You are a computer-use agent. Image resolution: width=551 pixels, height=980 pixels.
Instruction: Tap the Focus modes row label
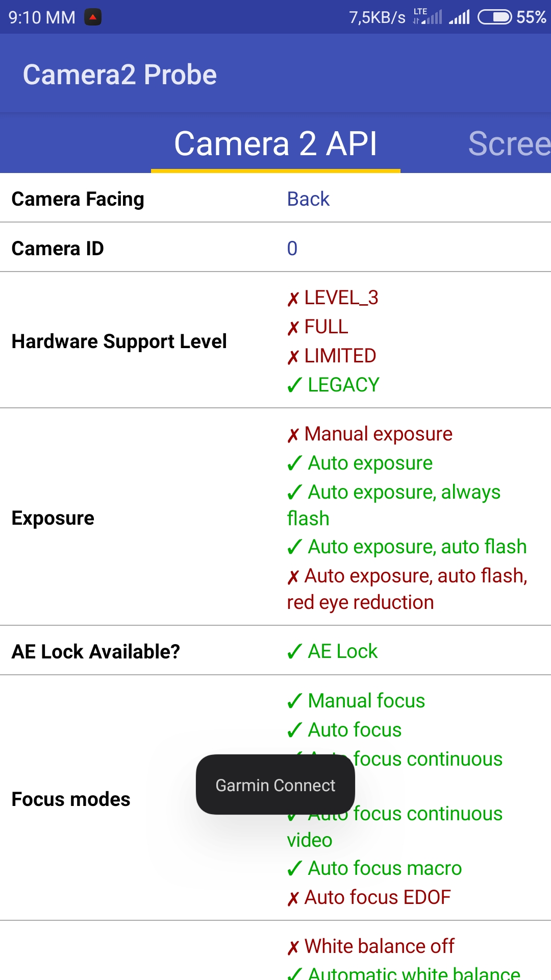pos(71,799)
